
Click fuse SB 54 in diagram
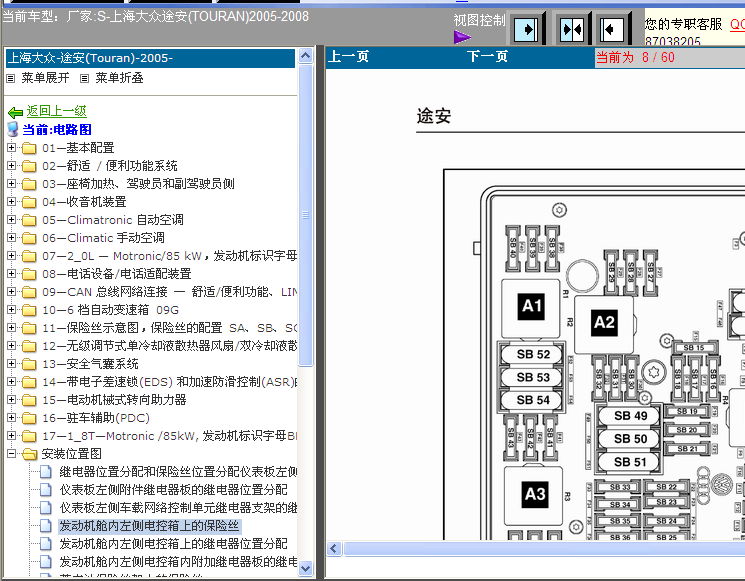pyautogui.click(x=533, y=400)
